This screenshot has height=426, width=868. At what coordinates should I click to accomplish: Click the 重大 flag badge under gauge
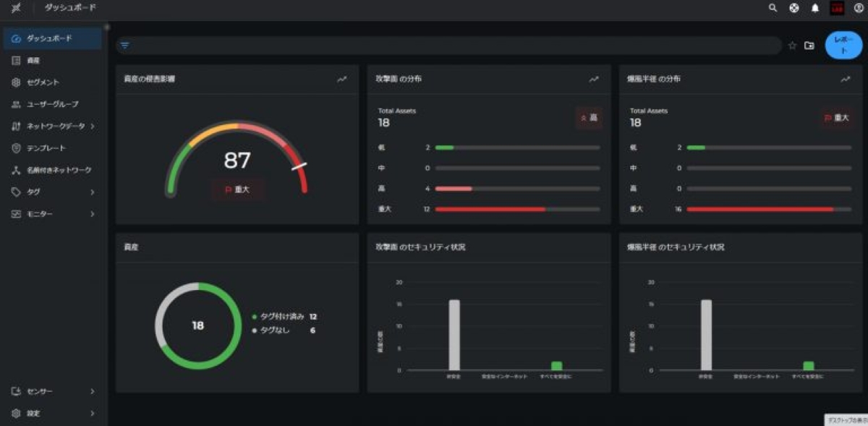(238, 189)
